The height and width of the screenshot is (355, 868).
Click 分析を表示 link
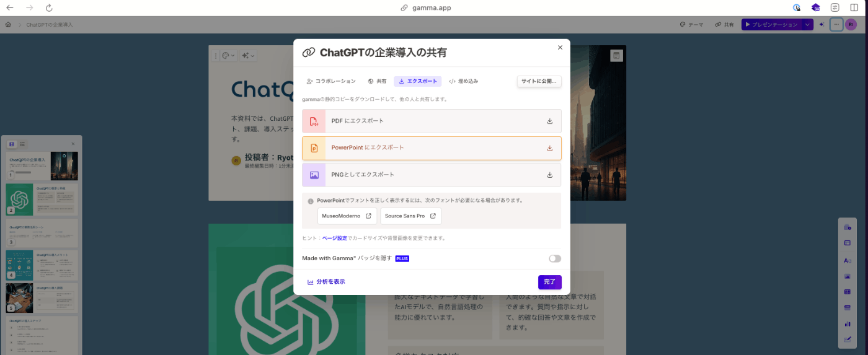tap(326, 282)
